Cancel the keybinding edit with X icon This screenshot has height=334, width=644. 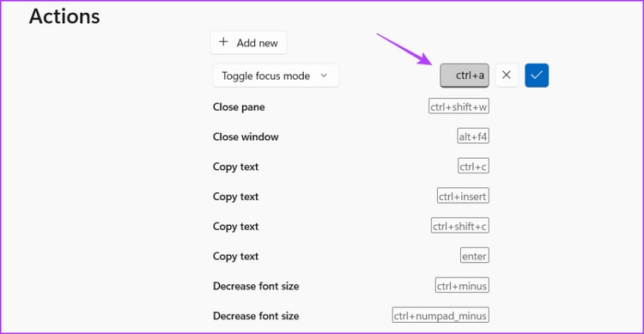(507, 76)
